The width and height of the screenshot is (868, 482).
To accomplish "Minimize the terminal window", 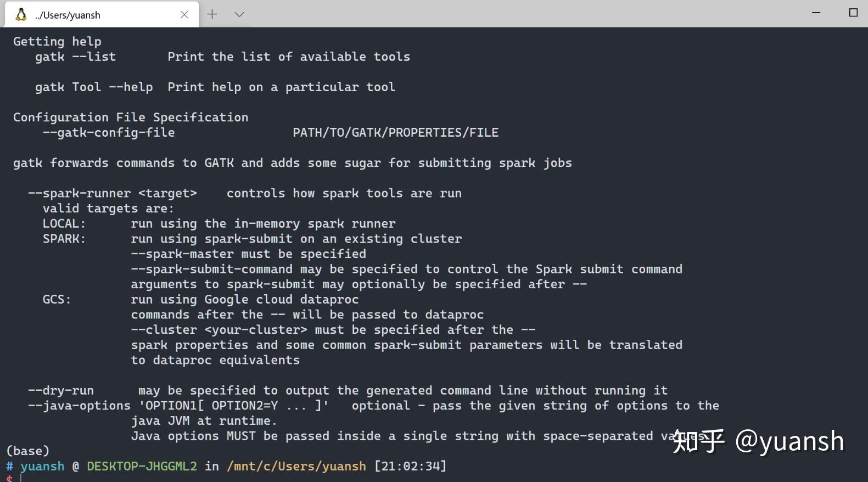I will coord(816,13).
